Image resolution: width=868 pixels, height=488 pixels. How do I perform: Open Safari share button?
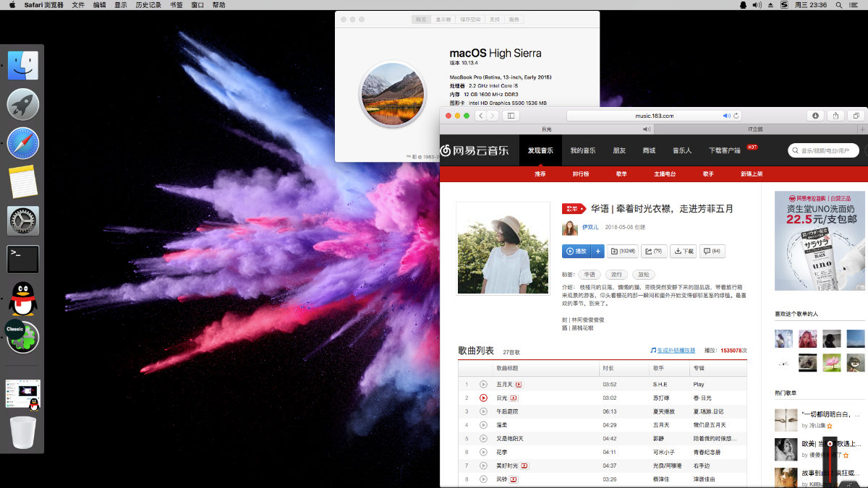[x=835, y=116]
